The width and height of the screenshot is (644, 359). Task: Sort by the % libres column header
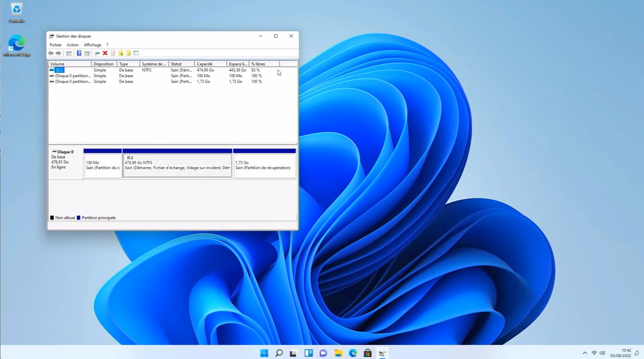(264, 64)
